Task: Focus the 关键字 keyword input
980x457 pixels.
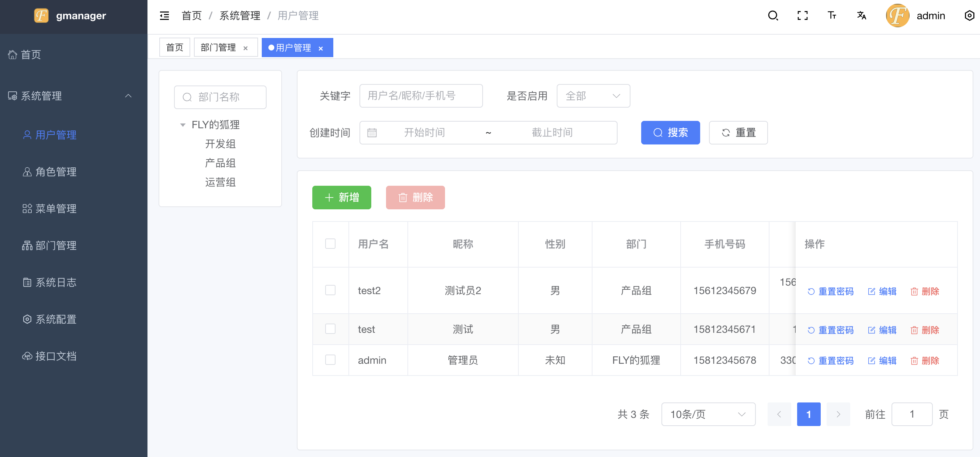Action: [x=421, y=96]
